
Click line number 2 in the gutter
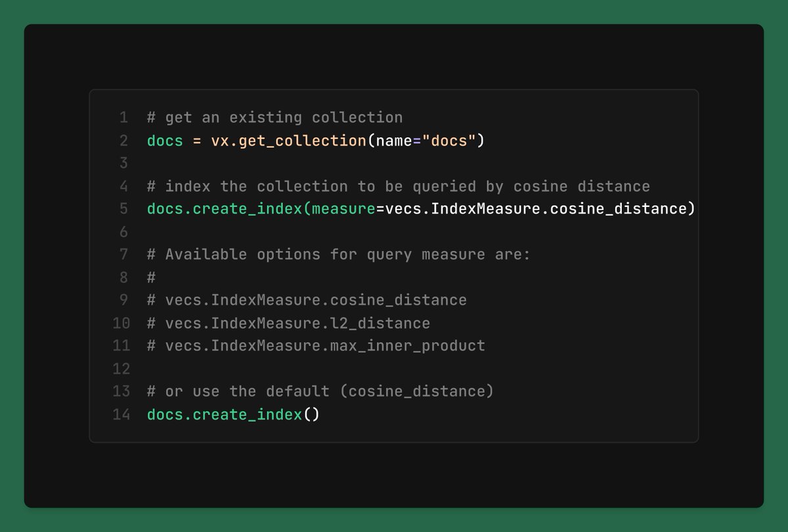[124, 141]
